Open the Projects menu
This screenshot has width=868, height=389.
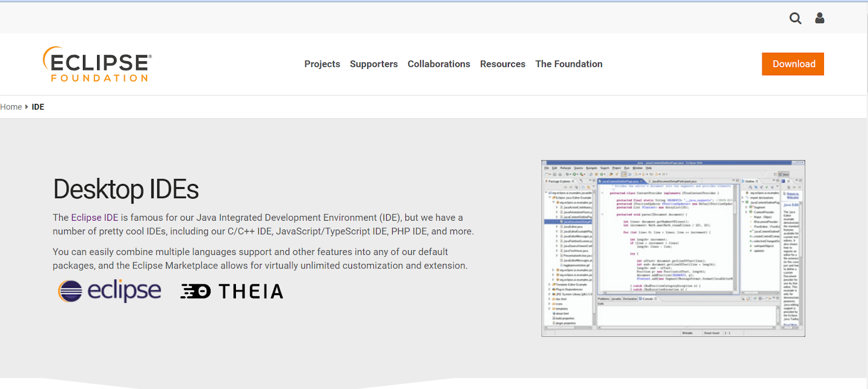coord(322,64)
